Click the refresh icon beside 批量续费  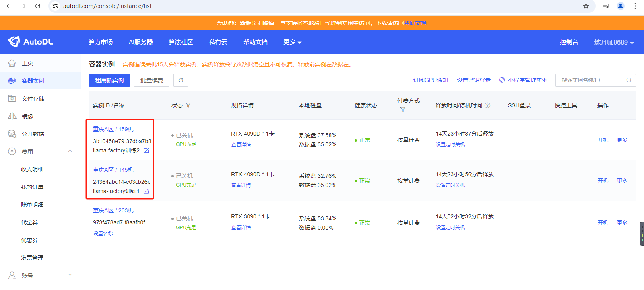(x=181, y=80)
